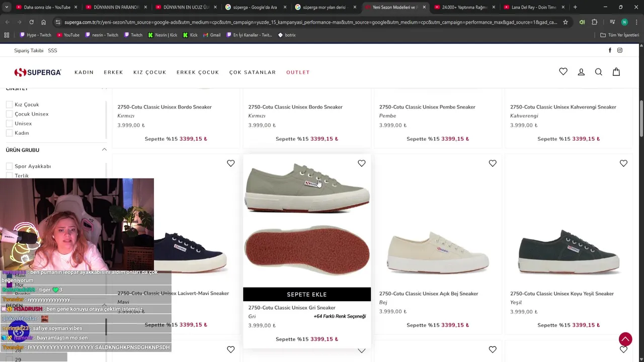This screenshot has width=644, height=362.
Task: Check the Kız Çocuk filter
Action: [9, 105]
